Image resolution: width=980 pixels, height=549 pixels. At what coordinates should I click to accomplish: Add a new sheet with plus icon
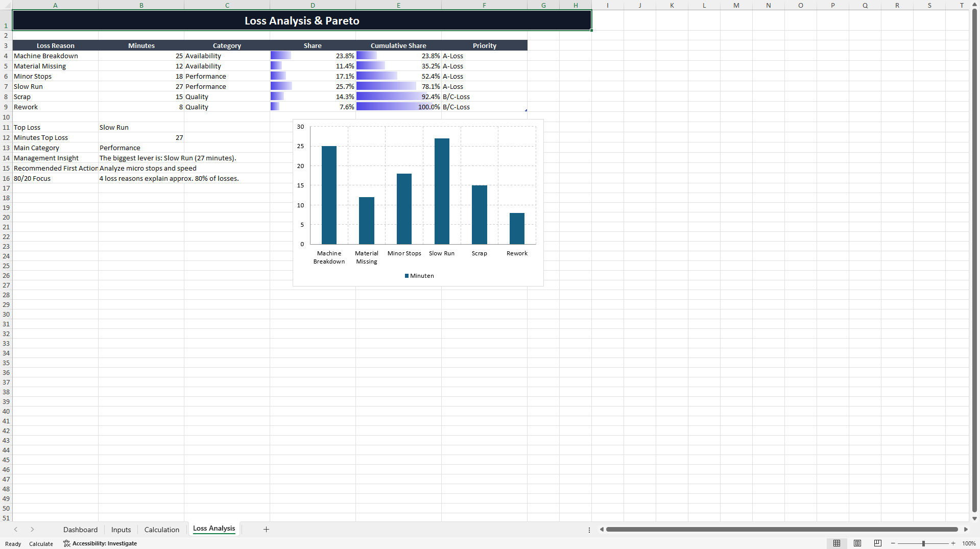266,530
